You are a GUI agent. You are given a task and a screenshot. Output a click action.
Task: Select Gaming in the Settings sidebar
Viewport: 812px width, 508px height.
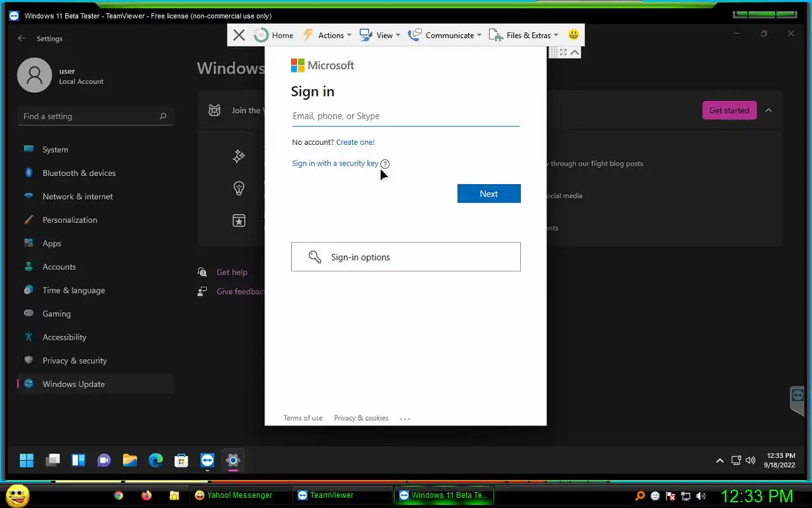95,314
